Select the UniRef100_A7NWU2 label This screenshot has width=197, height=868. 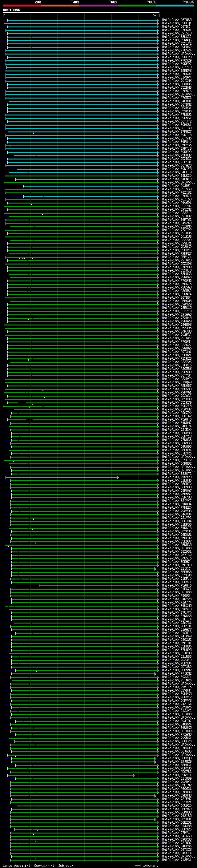pos(177,115)
